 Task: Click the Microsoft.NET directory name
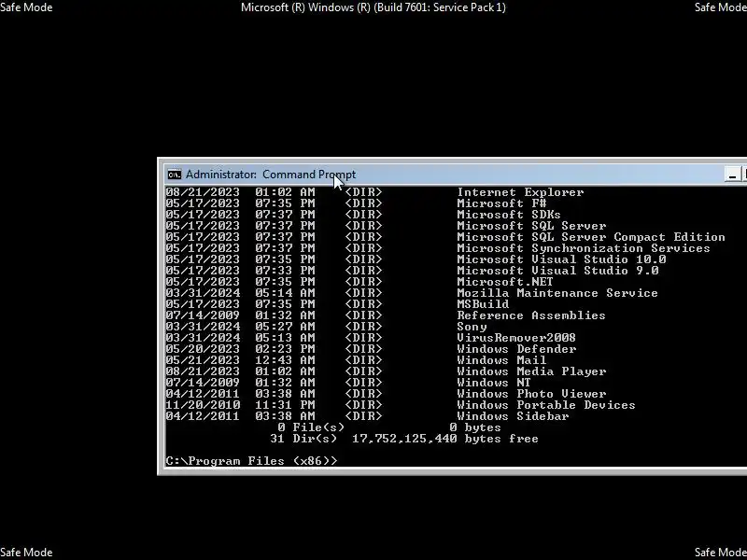(505, 282)
